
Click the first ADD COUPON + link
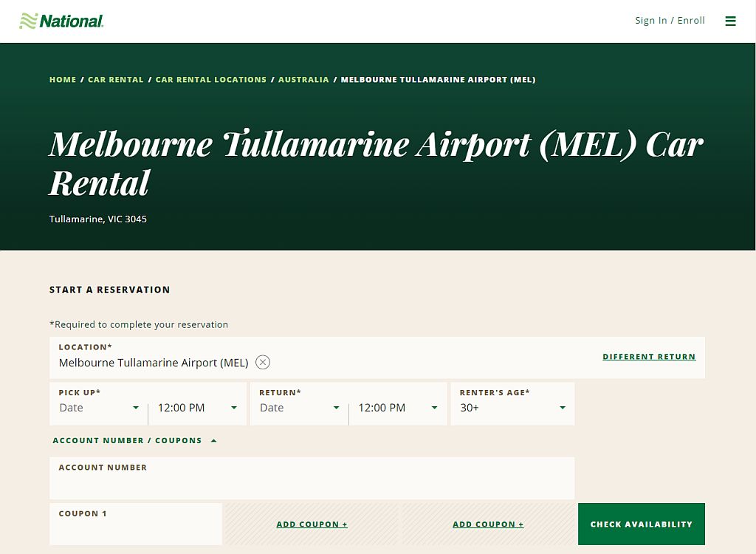tap(312, 524)
